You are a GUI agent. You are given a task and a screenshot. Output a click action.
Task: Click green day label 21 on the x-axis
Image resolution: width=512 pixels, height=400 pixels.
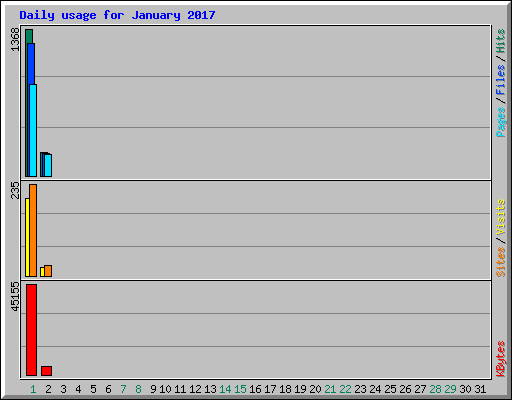tap(330, 389)
